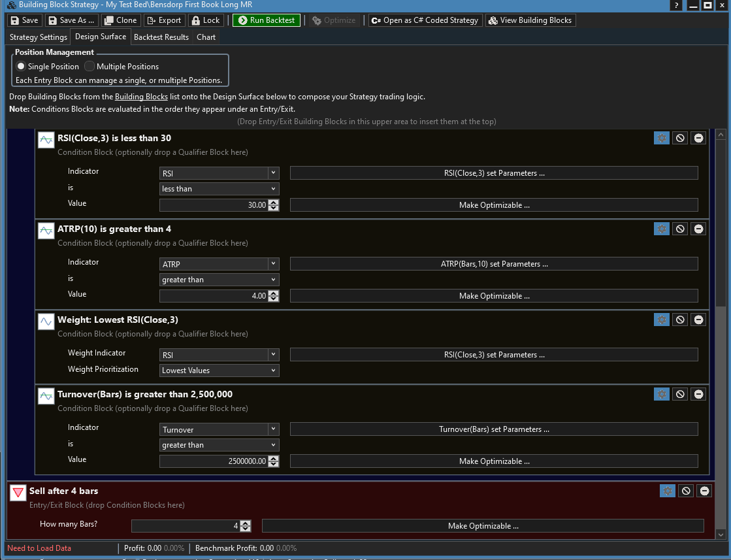
Task: Click the Run Backtest button
Action: pos(267,20)
